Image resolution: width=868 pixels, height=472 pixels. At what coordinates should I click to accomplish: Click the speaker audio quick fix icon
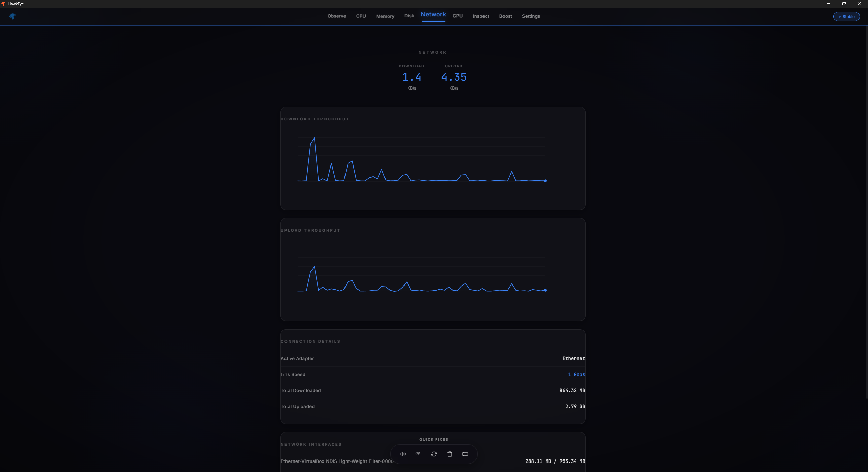[x=402, y=454]
